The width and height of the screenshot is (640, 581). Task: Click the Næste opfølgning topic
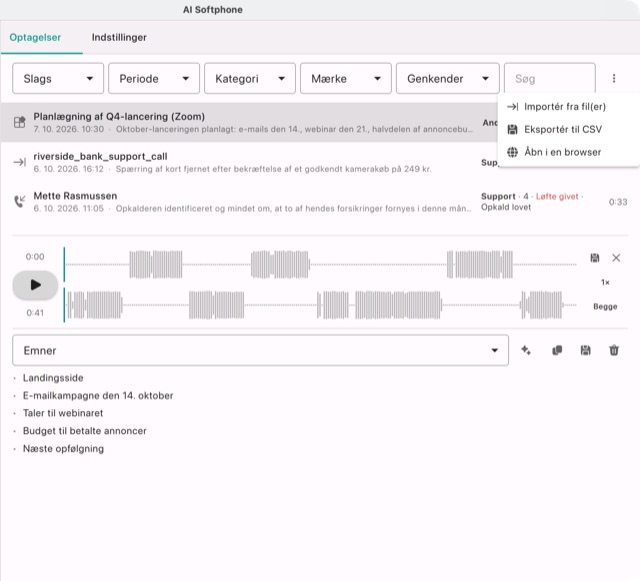pyautogui.click(x=63, y=449)
